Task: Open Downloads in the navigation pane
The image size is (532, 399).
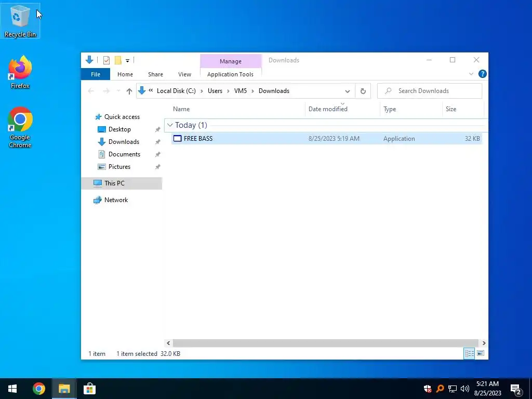Action: [118, 142]
